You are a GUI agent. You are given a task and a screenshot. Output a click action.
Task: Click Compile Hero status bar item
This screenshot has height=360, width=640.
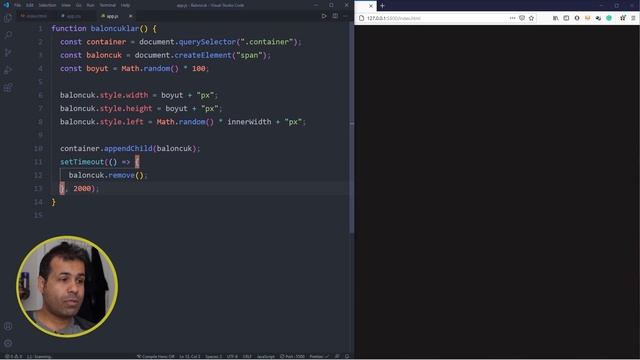(x=156, y=356)
